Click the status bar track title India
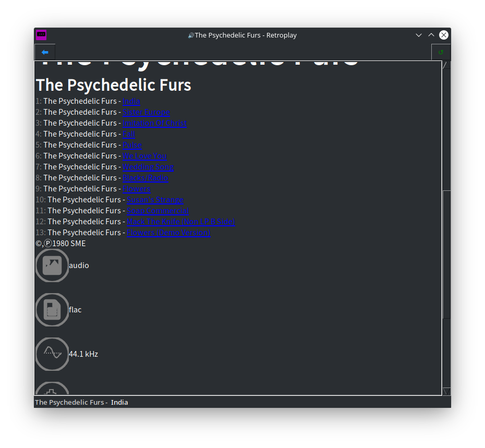Image resolution: width=485 pixels, height=448 pixels. [119, 402]
